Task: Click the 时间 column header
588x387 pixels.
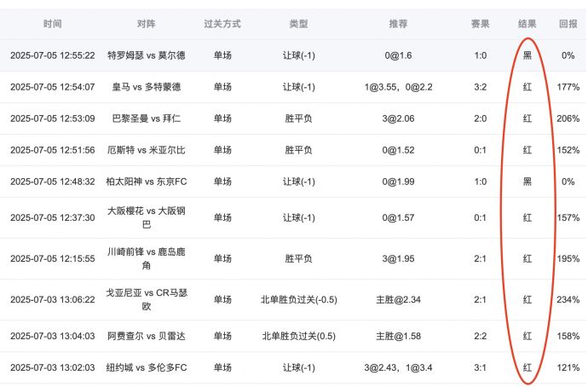Action: tap(52, 24)
